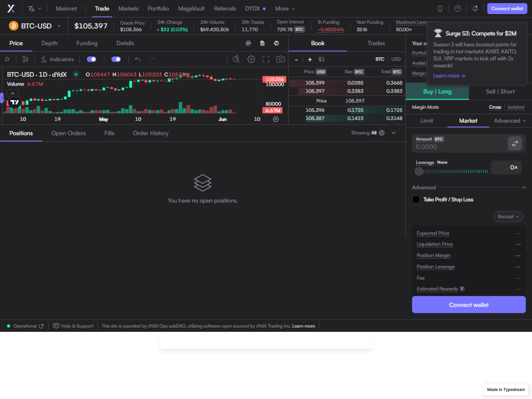
Task: Open the Advanced order types dropdown
Action: coord(510,121)
